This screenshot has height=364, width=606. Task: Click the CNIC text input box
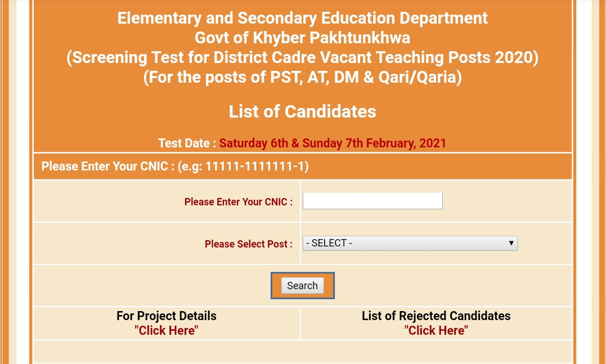[x=372, y=201]
